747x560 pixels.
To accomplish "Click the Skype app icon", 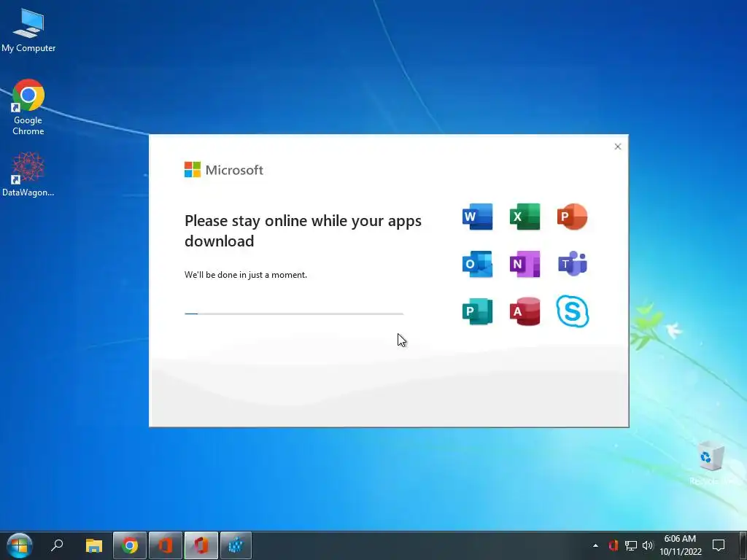I will tap(572, 311).
